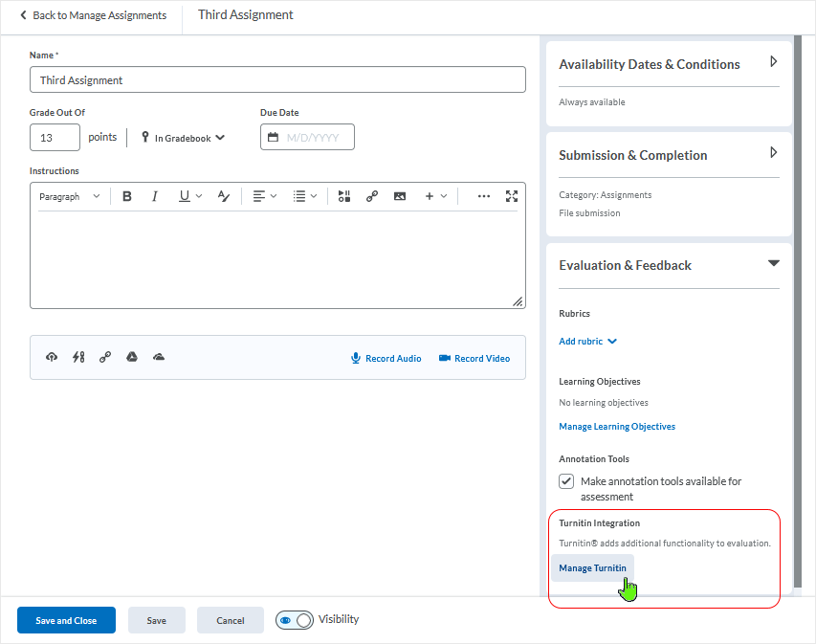This screenshot has width=816, height=644.
Task: Click Record Video
Action: [x=474, y=358]
